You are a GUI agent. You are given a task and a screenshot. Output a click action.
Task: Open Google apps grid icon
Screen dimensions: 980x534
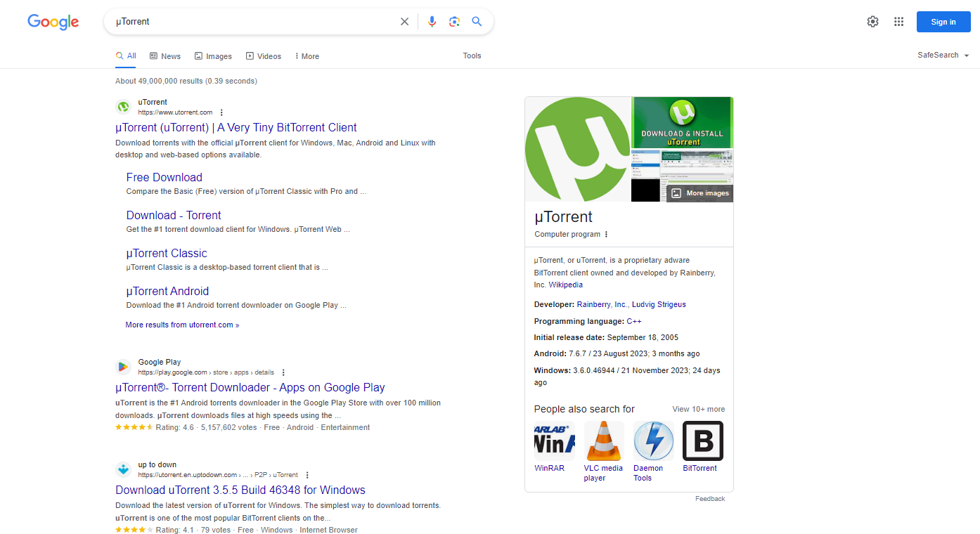click(898, 22)
